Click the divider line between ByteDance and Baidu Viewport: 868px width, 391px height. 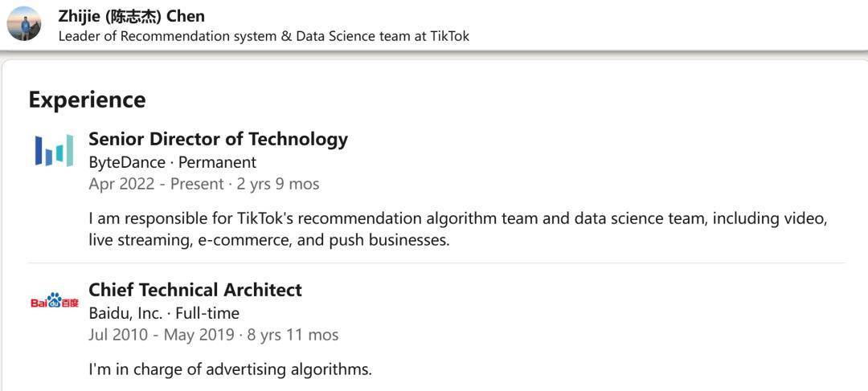(437, 263)
